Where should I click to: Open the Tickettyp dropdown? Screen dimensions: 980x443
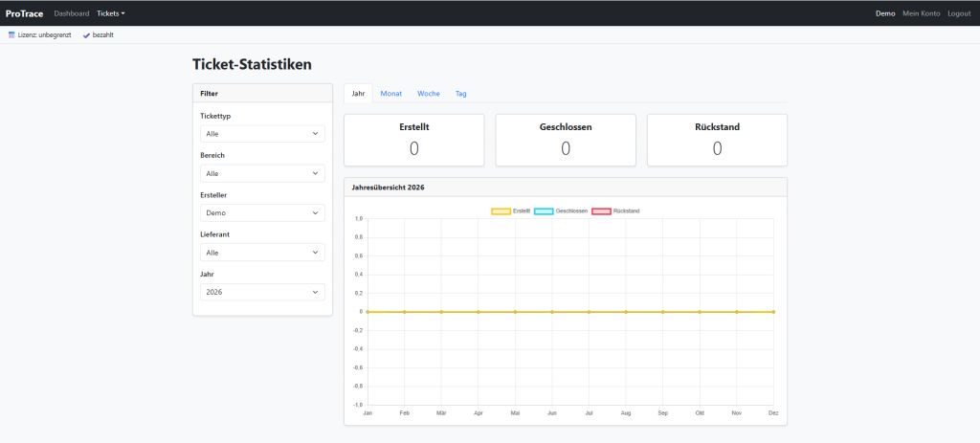[x=262, y=134]
